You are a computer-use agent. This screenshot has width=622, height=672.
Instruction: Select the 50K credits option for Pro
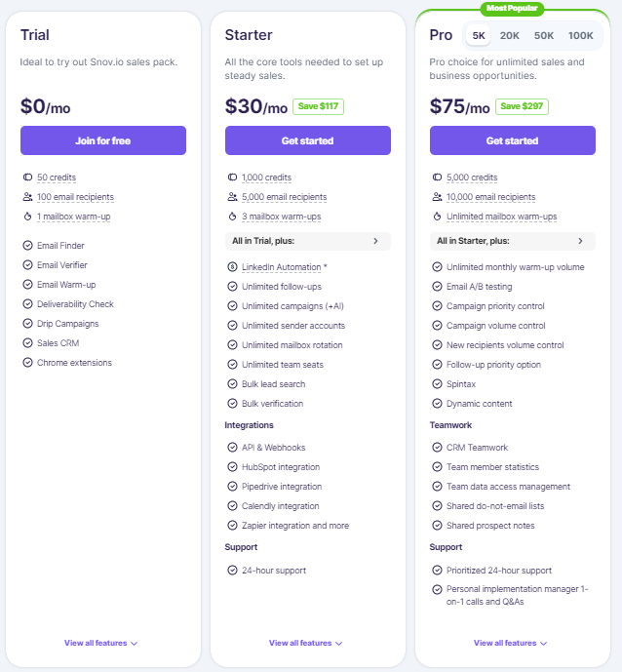[544, 35]
